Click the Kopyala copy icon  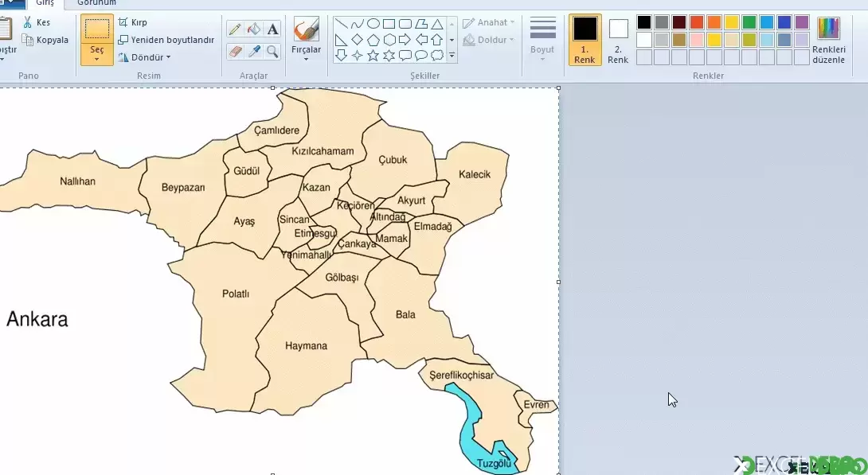(x=28, y=40)
